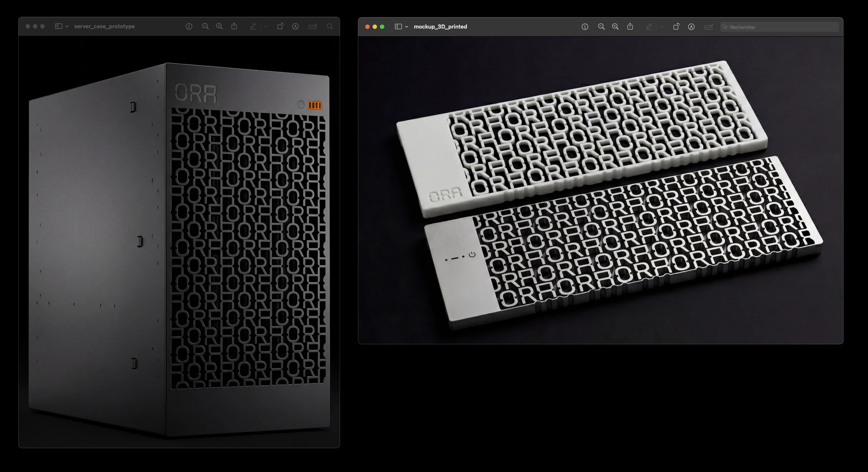Click the form filling icon in mockup window

(709, 27)
